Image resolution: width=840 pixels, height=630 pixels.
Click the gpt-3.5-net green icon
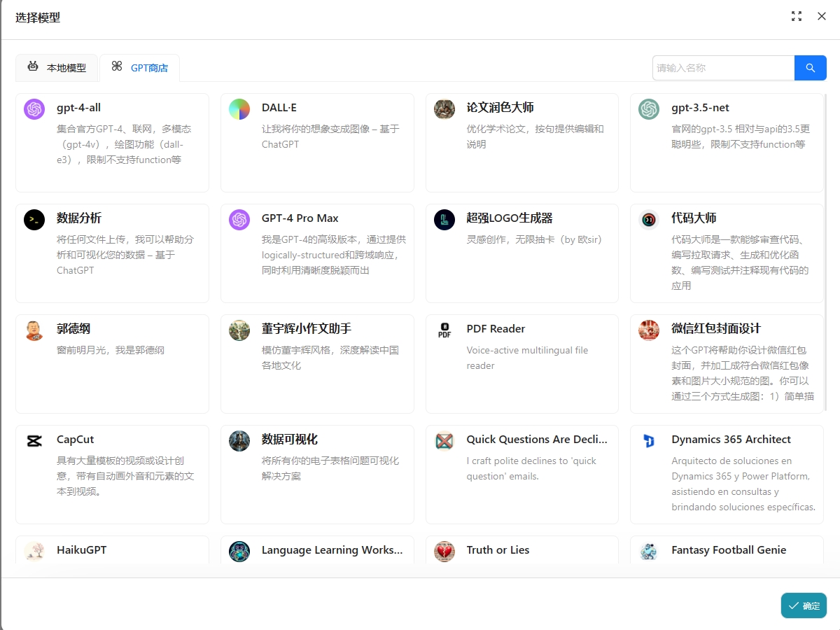point(649,109)
